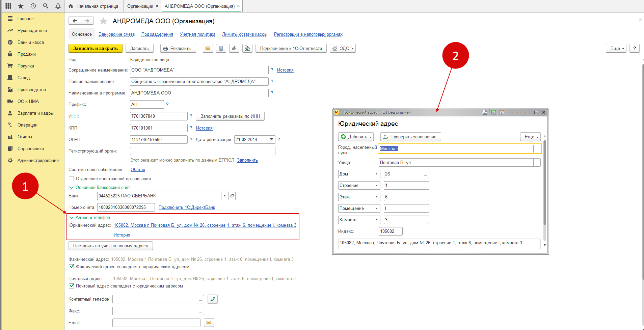Open Банк и касса section

31,43
